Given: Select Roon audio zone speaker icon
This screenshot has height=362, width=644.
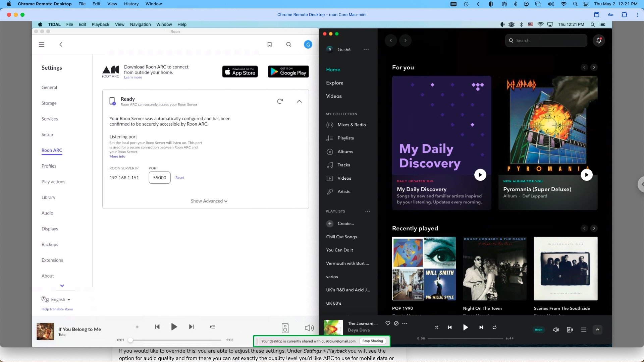Looking at the screenshot, I should pos(285,328).
